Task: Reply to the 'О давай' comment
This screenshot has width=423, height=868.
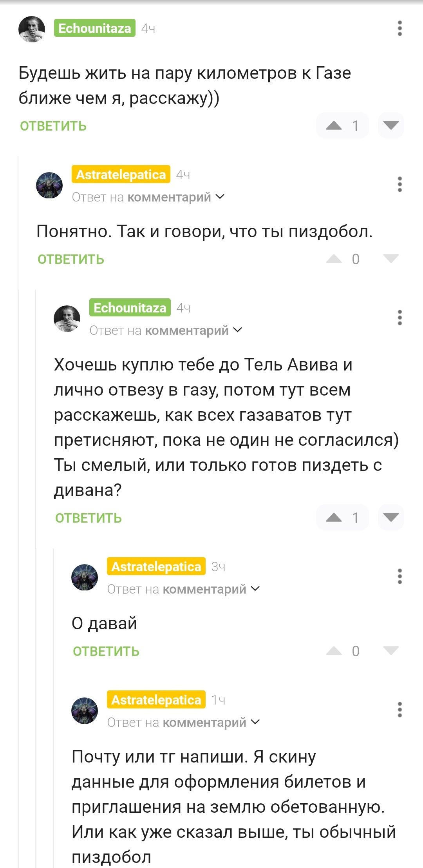Action: point(106,652)
